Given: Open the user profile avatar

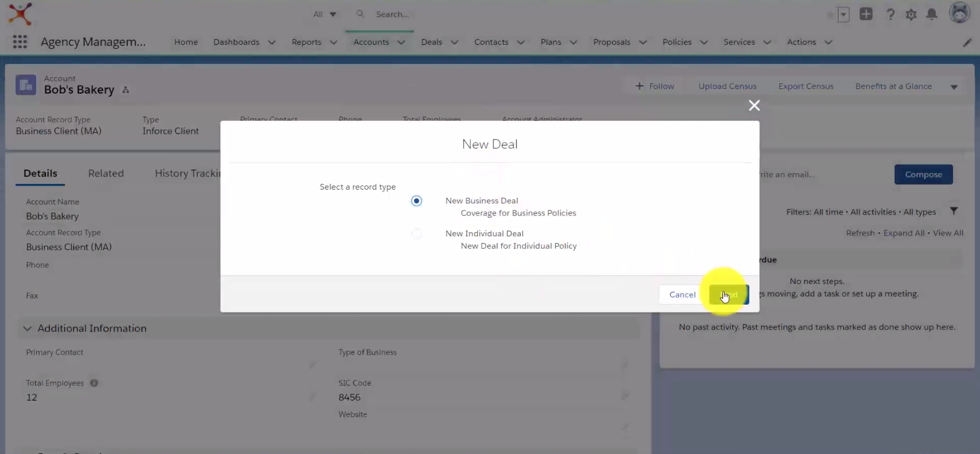Looking at the screenshot, I should tap(959, 13).
